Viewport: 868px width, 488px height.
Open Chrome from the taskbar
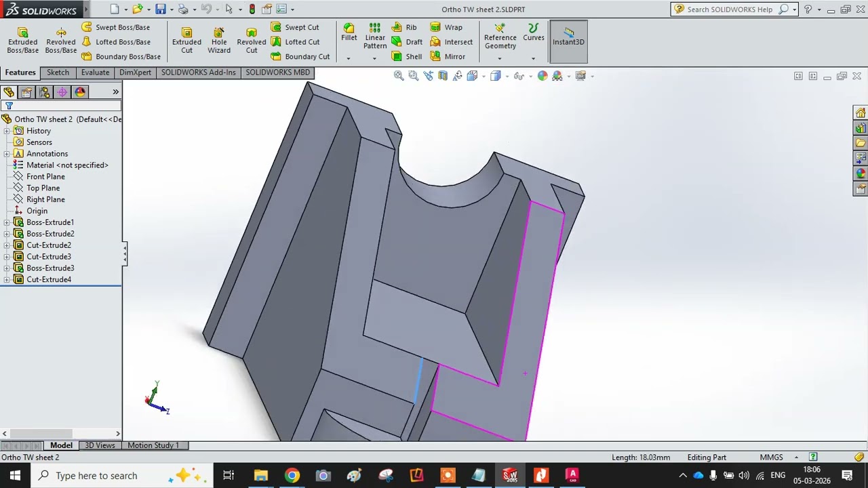click(292, 476)
